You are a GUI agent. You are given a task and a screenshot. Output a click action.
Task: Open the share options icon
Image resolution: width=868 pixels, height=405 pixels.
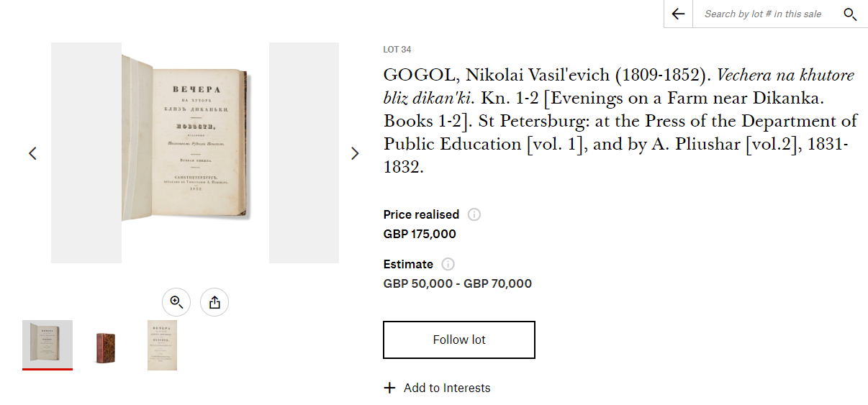214,302
